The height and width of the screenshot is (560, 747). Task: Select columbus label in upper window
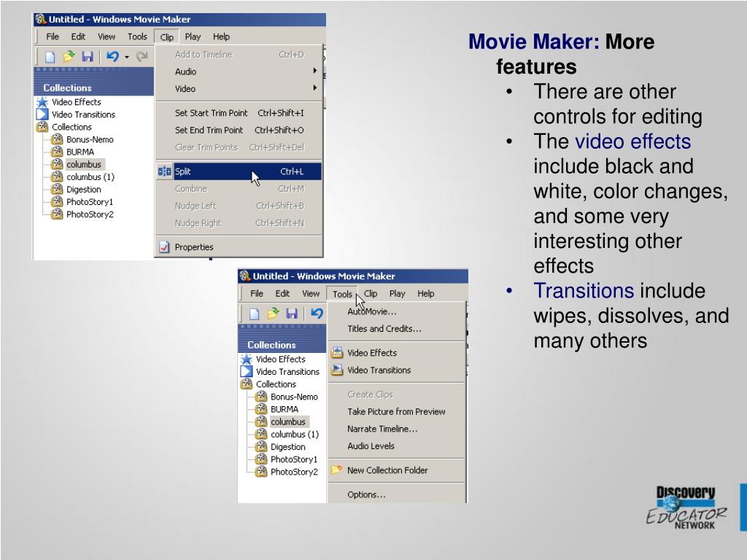coord(84,164)
